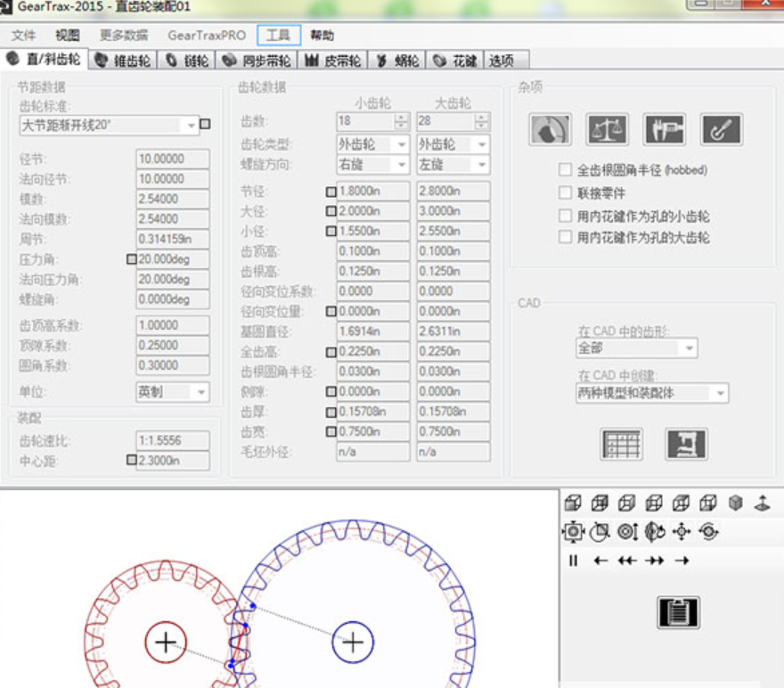Toggle 用内花键作为孔的小齿轮 checkbox

click(565, 216)
